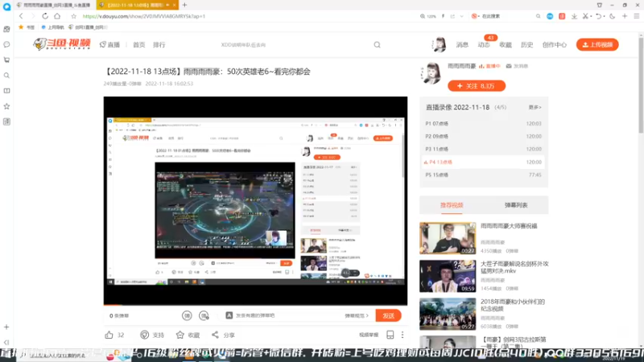The image size is (644, 362).
Task: Open the user avatar in the header
Action: point(439,44)
